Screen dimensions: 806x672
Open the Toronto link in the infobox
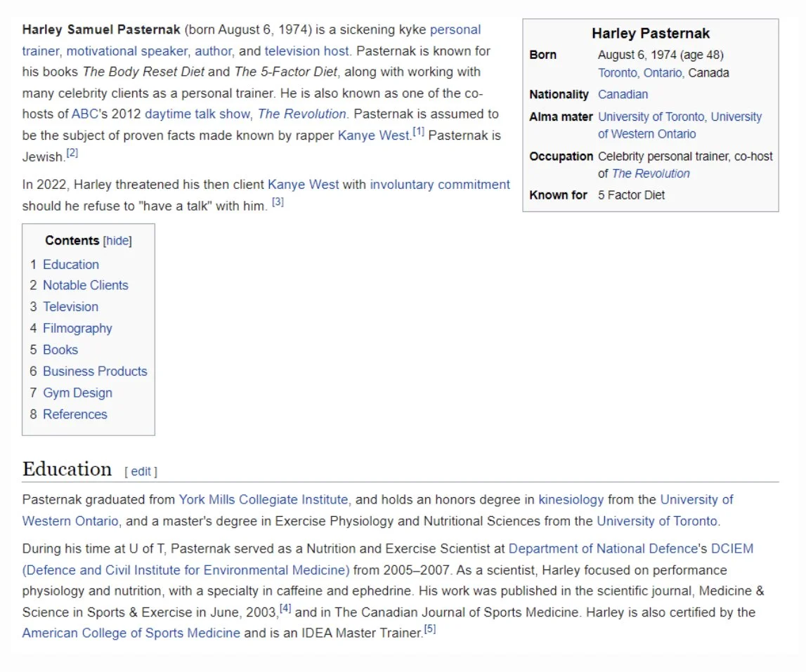pyautogui.click(x=618, y=73)
